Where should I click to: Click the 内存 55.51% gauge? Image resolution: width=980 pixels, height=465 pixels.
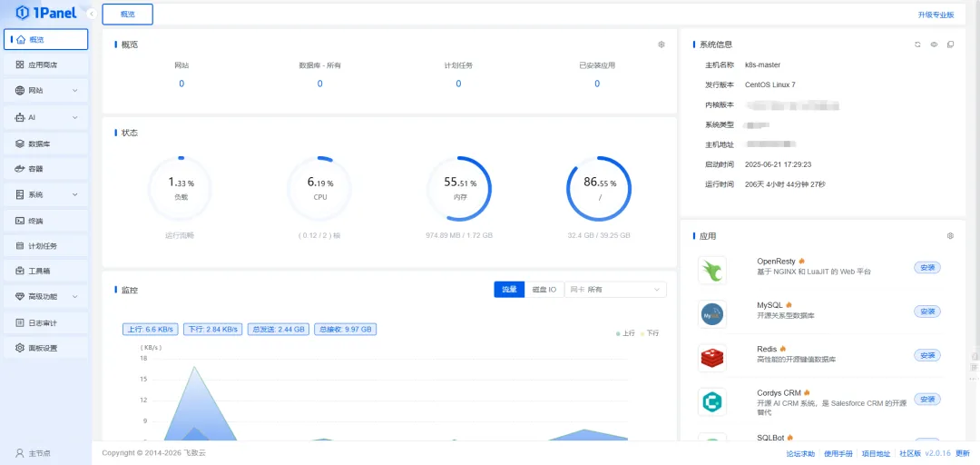point(459,189)
